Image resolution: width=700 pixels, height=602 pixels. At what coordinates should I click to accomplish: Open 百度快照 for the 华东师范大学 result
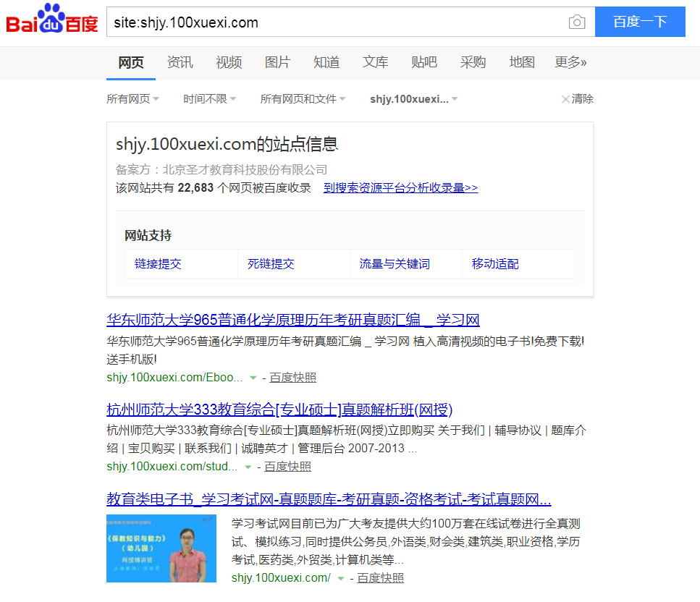point(293,378)
